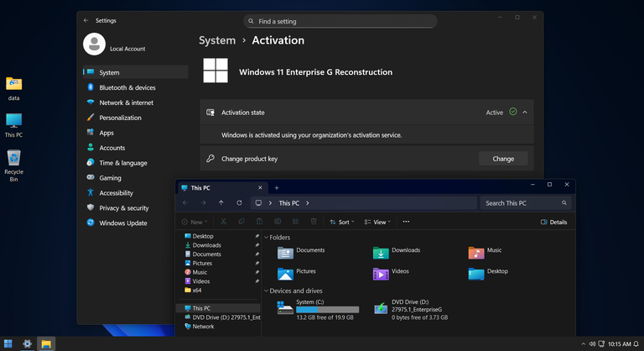Open the View dropdown

click(377, 222)
